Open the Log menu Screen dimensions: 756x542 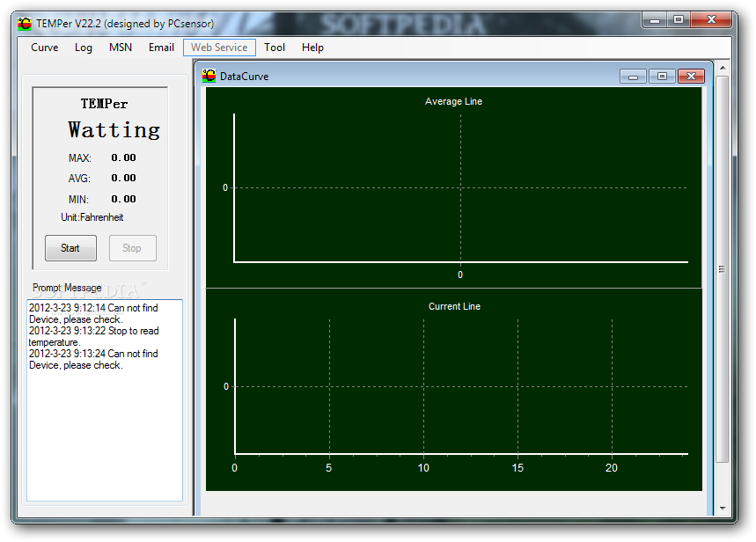[84, 48]
